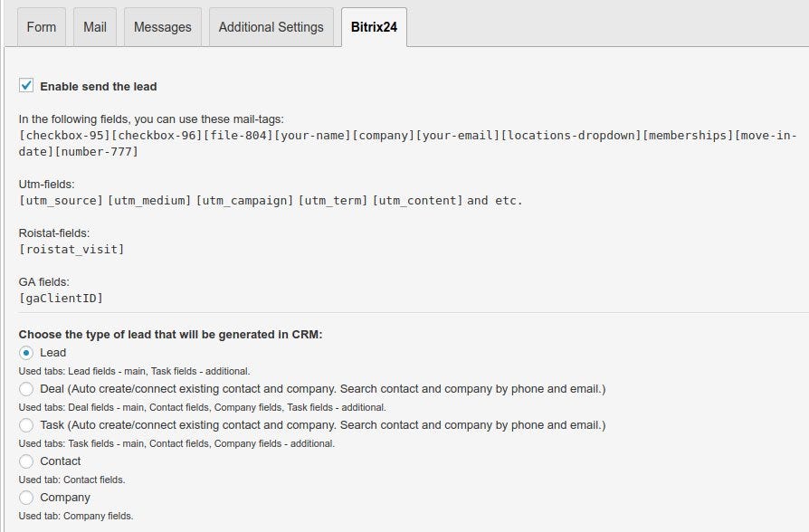This screenshot has width=809, height=532.
Task: Click the [your-email] mail-tag text
Action: [458, 136]
